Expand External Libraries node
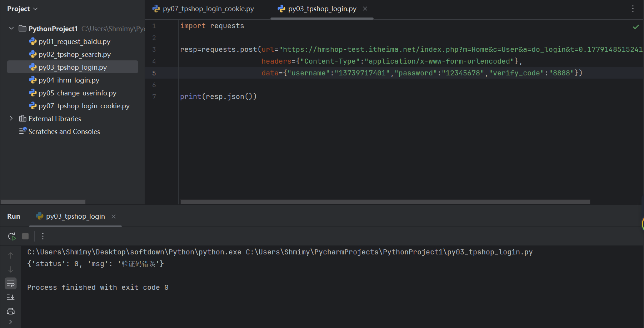Viewport: 644px width, 328px height. point(11,119)
